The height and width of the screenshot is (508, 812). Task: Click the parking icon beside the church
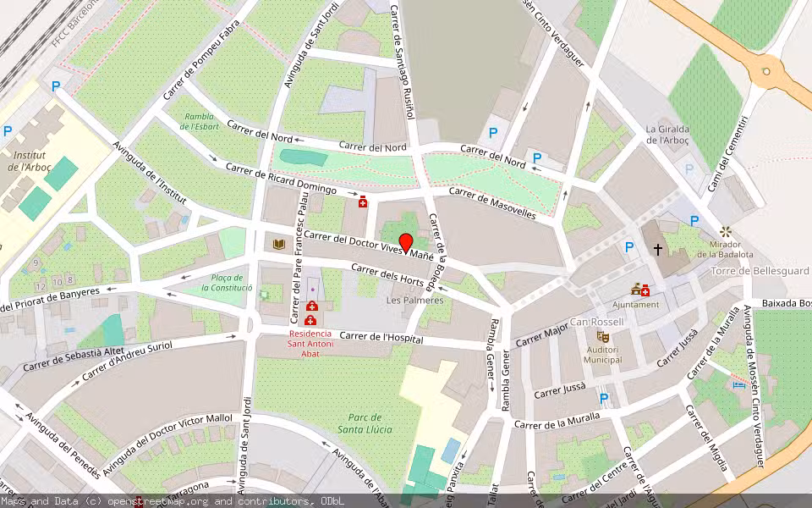coord(628,248)
